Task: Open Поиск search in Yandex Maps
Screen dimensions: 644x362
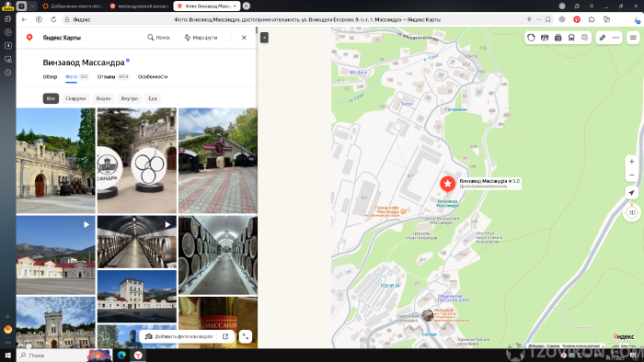Action: pyautogui.click(x=158, y=38)
